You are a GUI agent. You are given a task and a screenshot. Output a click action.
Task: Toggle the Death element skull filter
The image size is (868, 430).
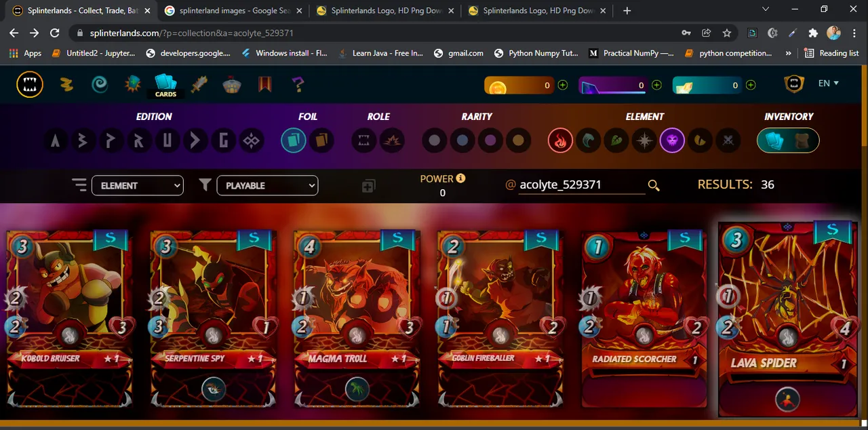pos(672,141)
